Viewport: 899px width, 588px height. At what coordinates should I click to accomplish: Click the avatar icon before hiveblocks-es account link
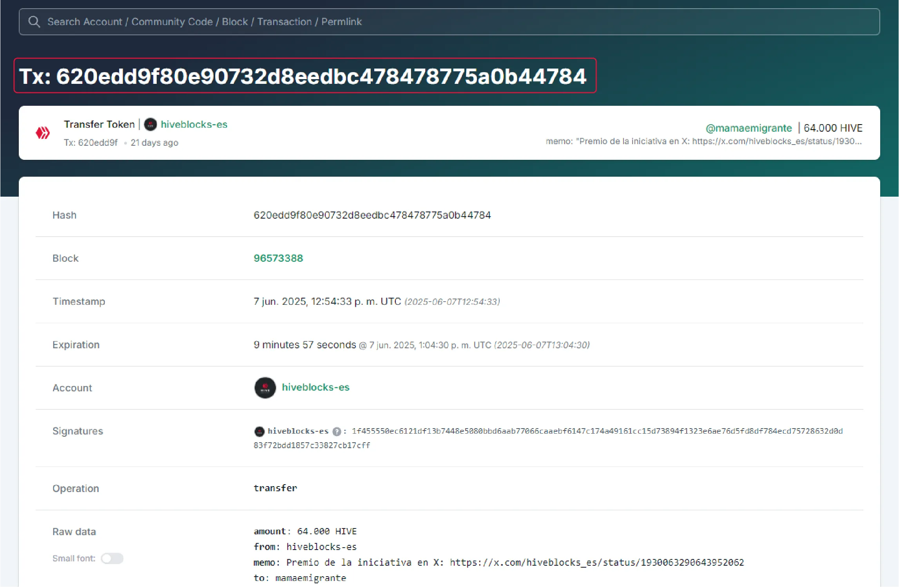265,388
